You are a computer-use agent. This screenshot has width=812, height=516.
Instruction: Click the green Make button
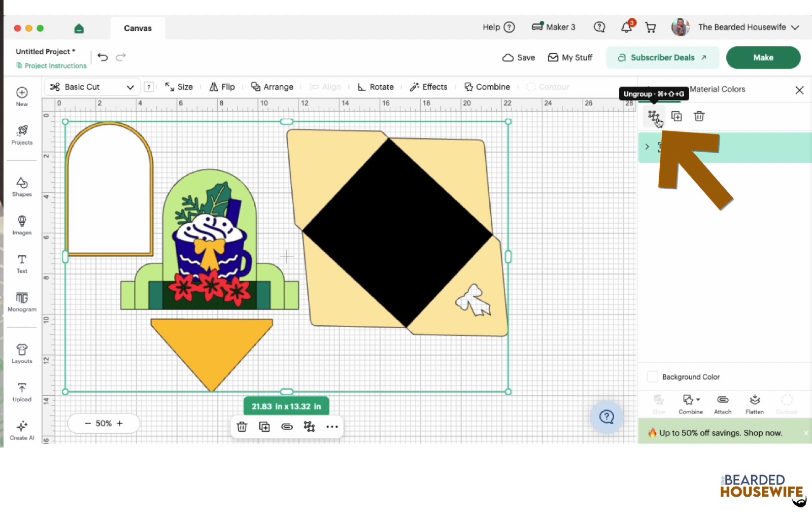pos(763,57)
